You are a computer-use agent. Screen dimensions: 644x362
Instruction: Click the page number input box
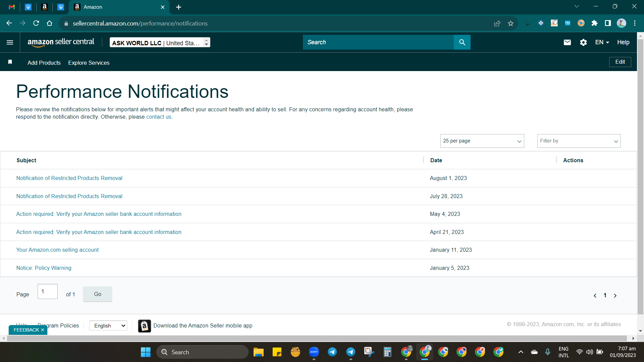coord(48,292)
